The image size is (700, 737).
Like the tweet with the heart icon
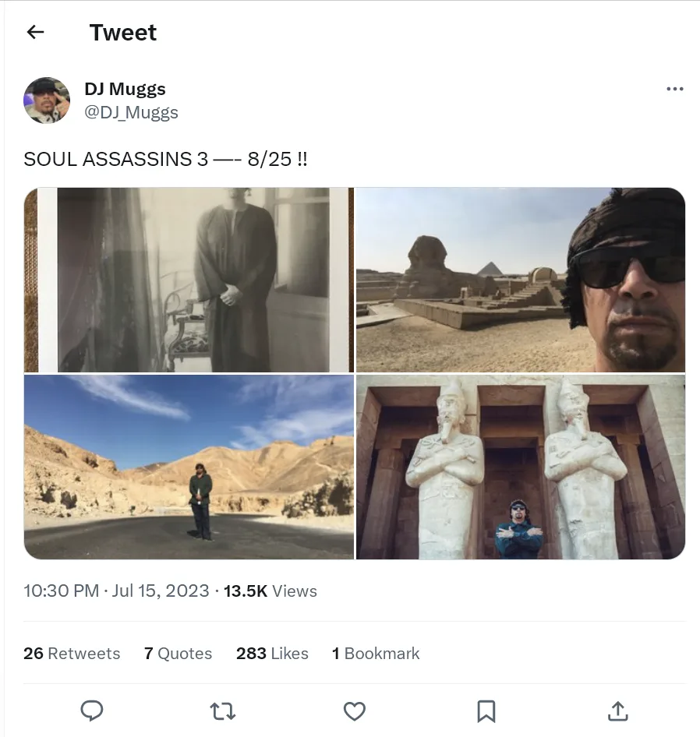355,711
